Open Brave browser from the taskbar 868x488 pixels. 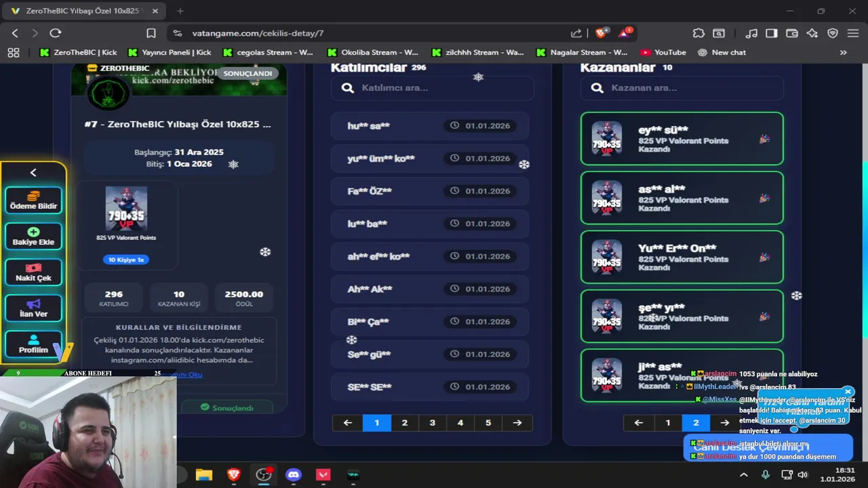coord(233,475)
